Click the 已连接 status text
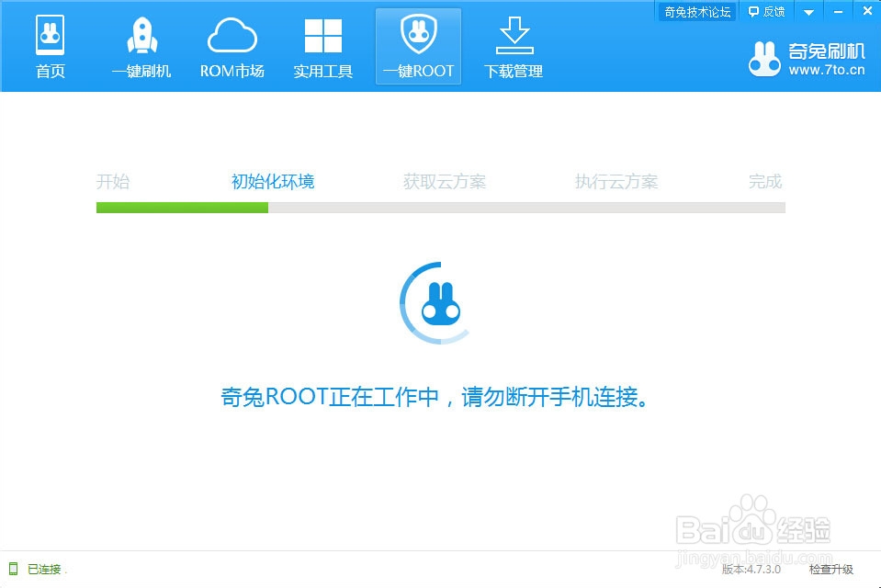This screenshot has height=588, width=881. 44,570
